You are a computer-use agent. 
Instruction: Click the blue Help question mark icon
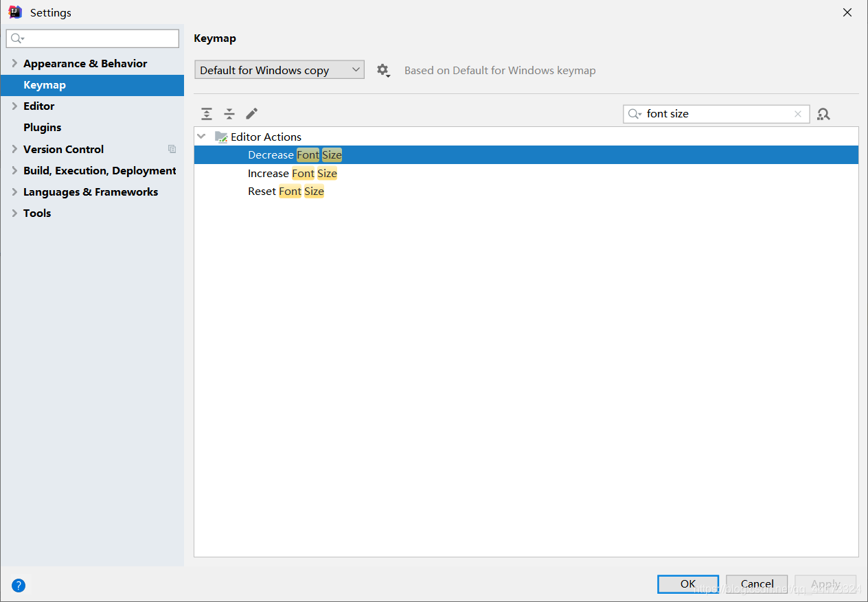tap(19, 586)
